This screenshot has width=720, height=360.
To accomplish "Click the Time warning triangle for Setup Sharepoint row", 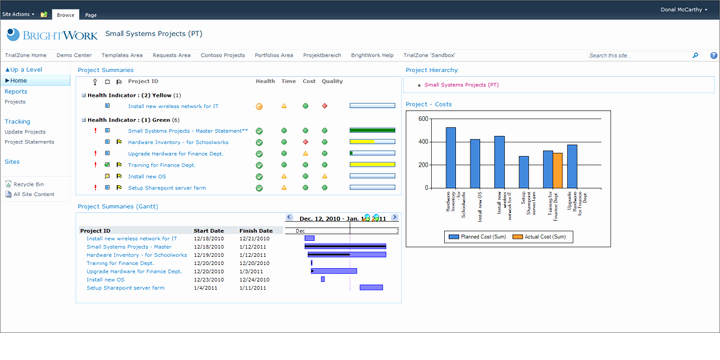I will coord(284,187).
